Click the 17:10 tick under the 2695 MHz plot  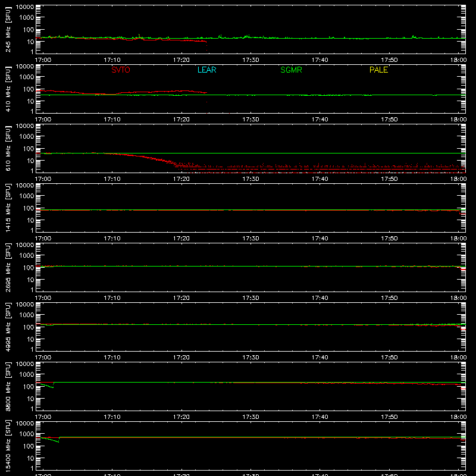pyautogui.click(x=112, y=298)
